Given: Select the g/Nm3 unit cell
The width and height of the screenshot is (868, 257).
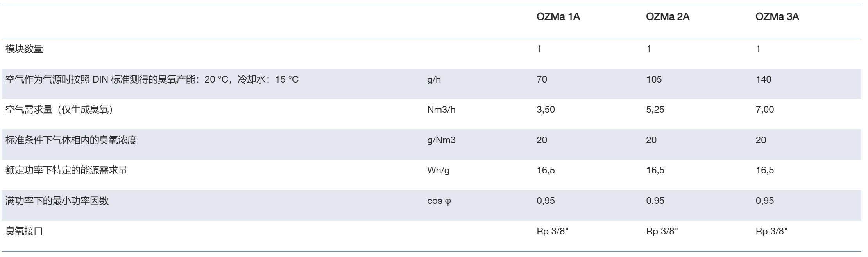Looking at the screenshot, I should [x=441, y=140].
